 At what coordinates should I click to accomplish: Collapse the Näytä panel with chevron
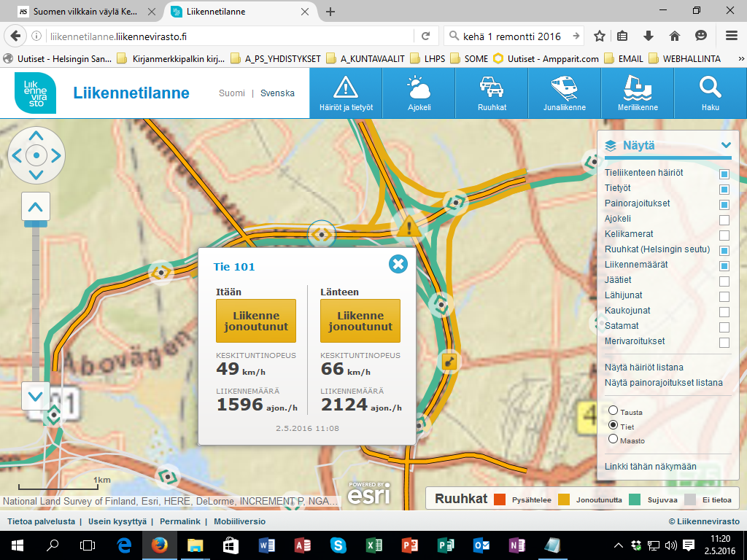pos(725,145)
